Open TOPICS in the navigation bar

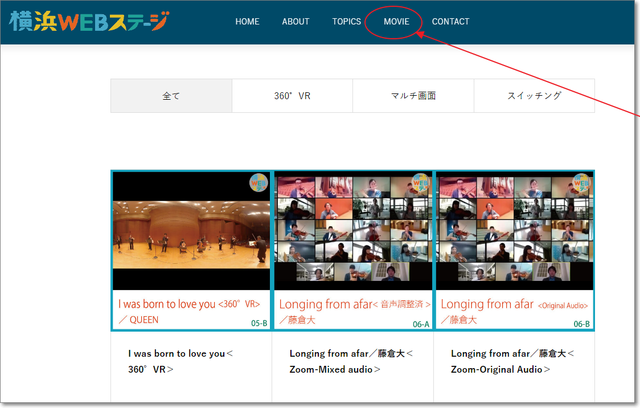click(x=346, y=22)
